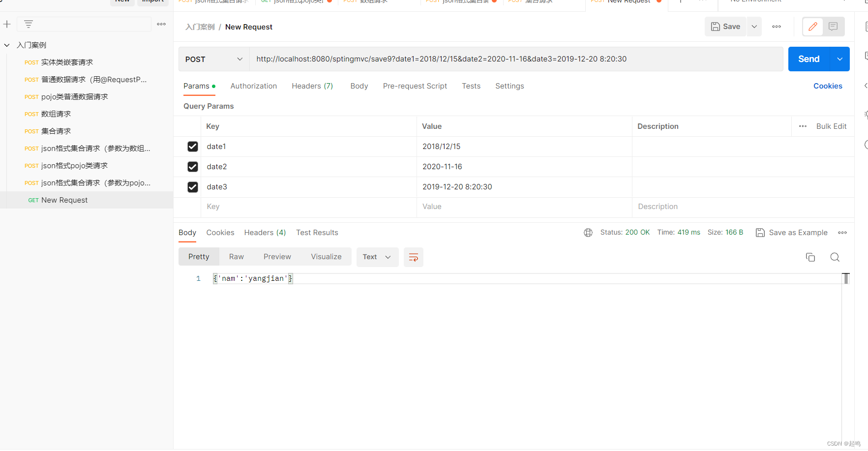Screen dimensions: 868x451
Task: Expand the Send button dropdown arrow
Action: (x=839, y=59)
